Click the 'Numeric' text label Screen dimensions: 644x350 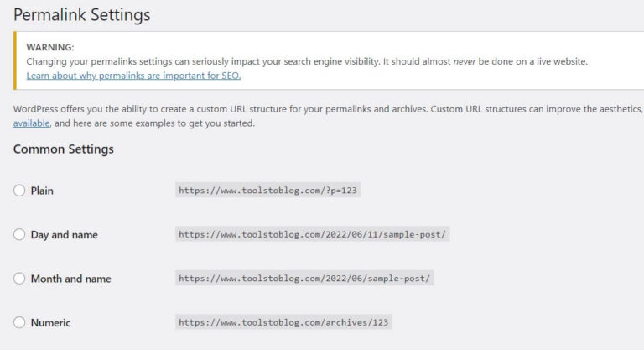pyautogui.click(x=50, y=323)
